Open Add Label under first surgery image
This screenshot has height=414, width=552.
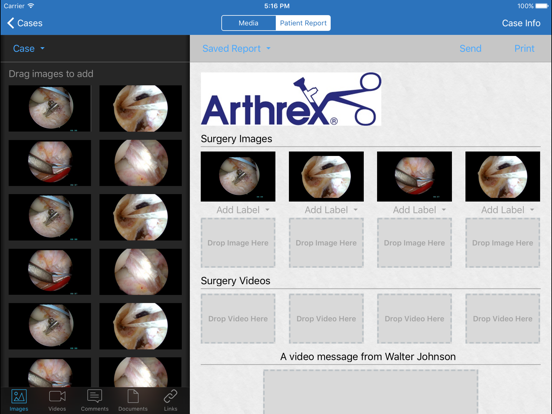(243, 210)
